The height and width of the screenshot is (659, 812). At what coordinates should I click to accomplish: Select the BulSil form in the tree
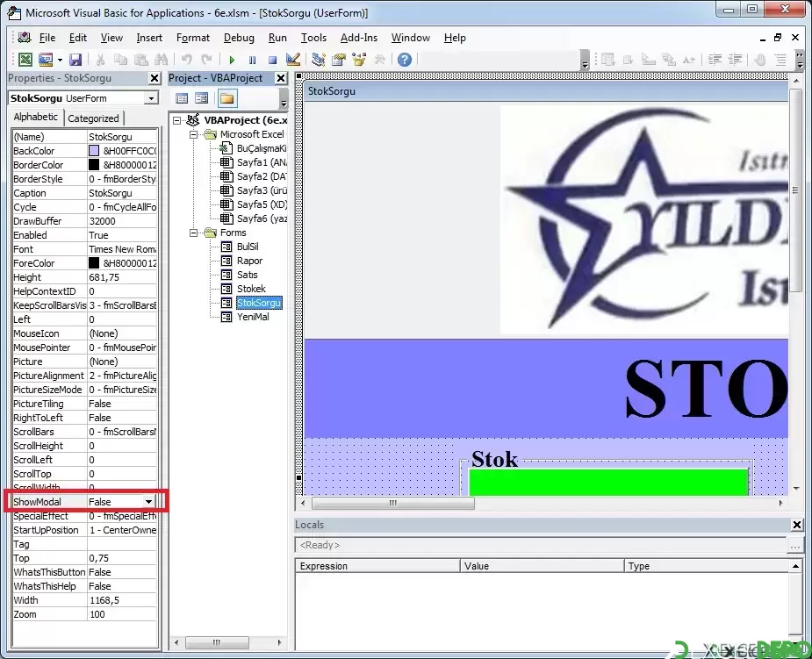coord(248,247)
